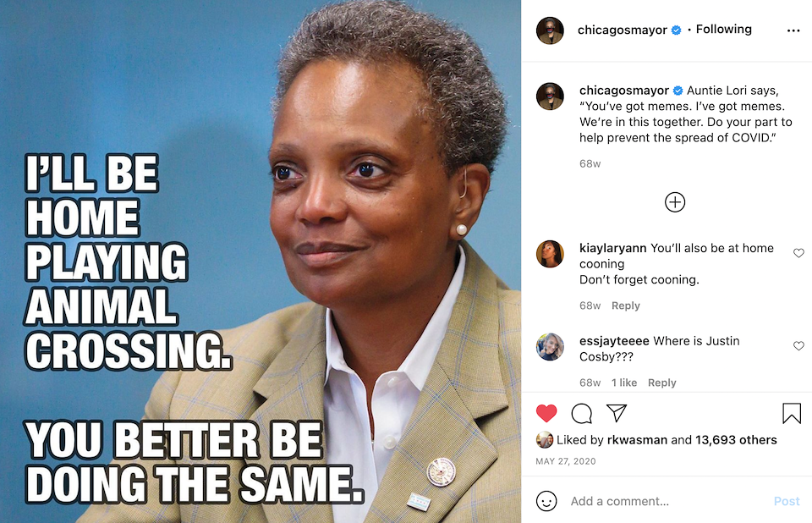Share the post via paper plane icon
This screenshot has width=812, height=523.
(x=617, y=413)
